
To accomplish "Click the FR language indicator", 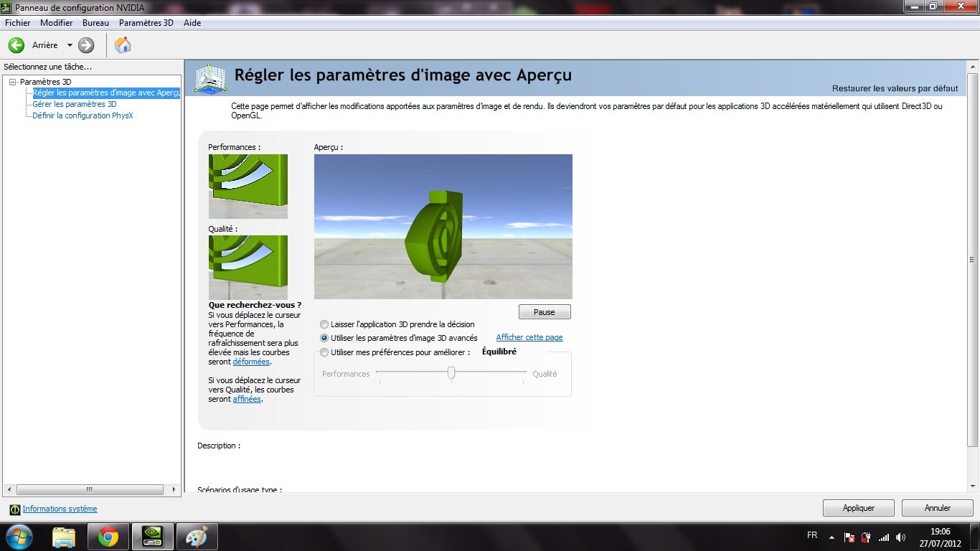I will coord(812,535).
